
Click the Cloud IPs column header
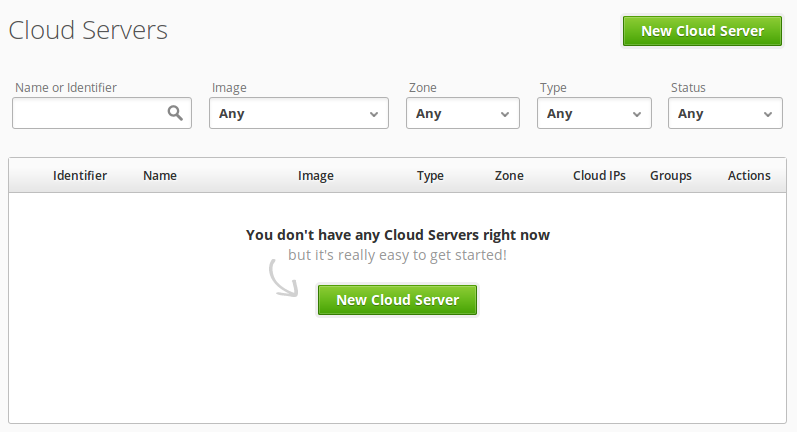click(599, 175)
